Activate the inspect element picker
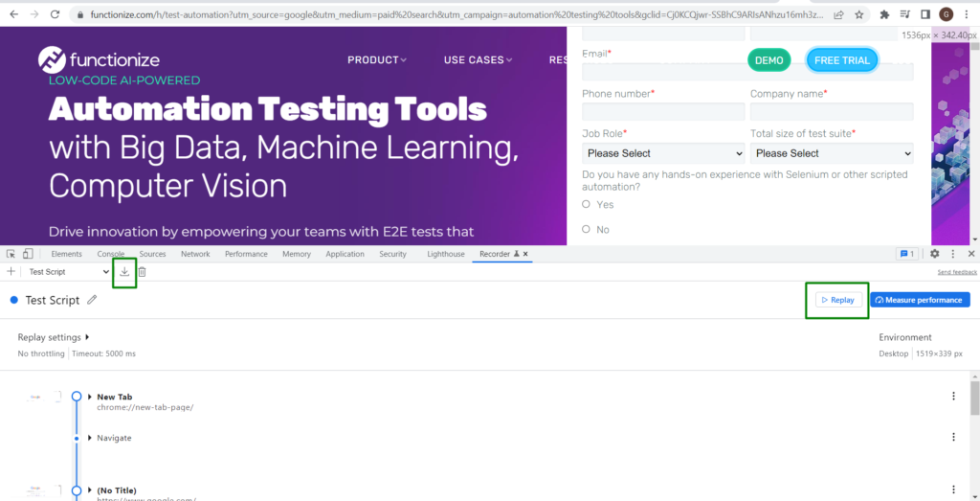The height and width of the screenshot is (501, 980). pos(11,254)
